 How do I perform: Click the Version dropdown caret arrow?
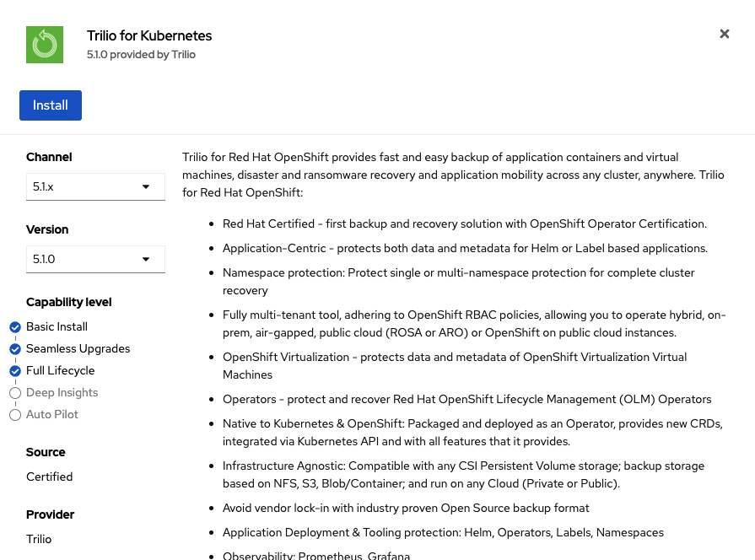click(146, 260)
